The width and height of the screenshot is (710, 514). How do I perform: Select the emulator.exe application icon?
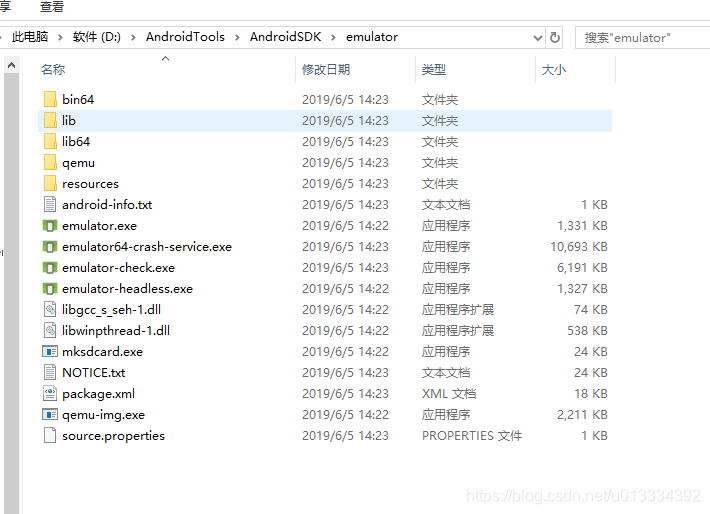[50, 226]
